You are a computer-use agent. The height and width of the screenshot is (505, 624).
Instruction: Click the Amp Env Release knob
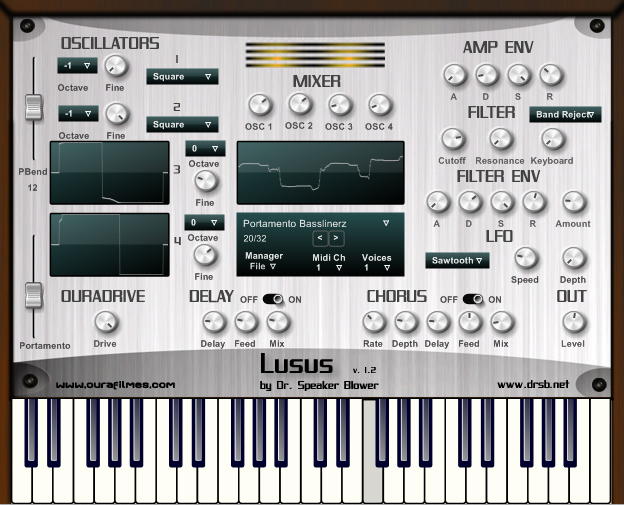tap(551, 75)
